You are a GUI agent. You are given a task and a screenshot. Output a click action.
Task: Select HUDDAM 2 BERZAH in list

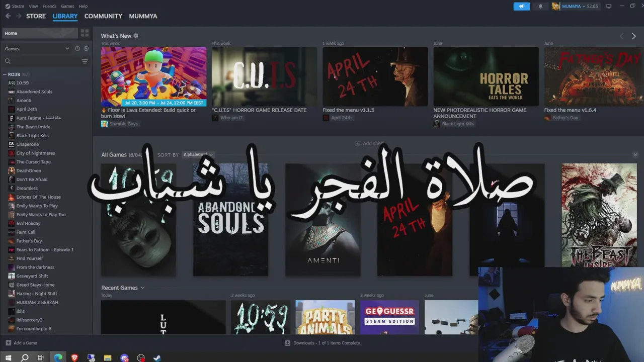coord(37,303)
